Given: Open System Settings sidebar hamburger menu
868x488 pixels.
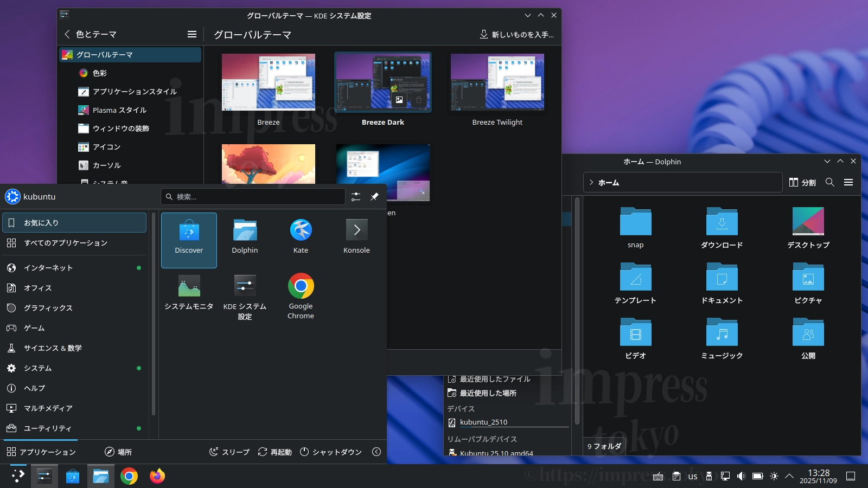Looking at the screenshot, I should [192, 34].
